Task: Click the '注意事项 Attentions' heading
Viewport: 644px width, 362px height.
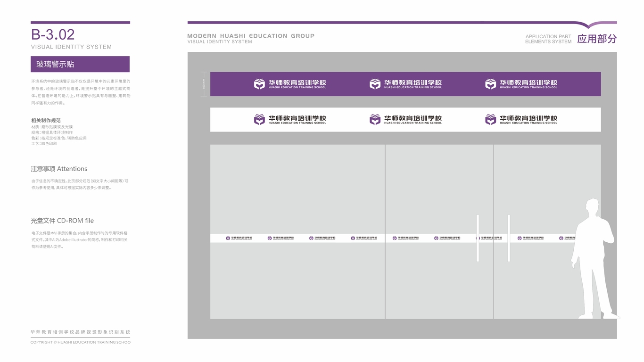Action: point(59,169)
